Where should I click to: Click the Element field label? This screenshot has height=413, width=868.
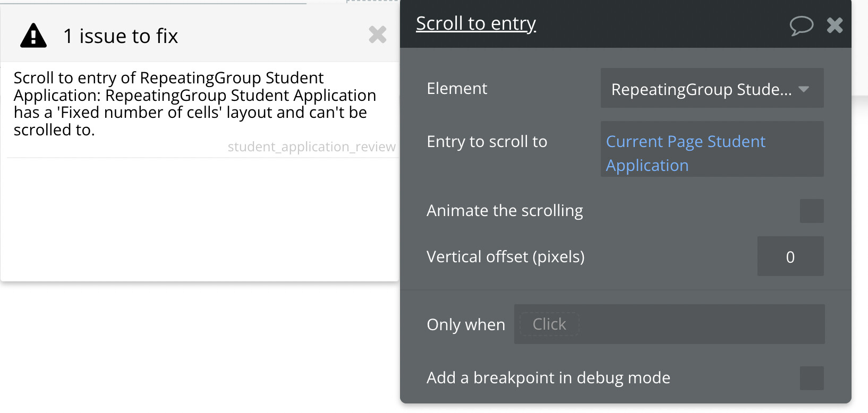[457, 89]
